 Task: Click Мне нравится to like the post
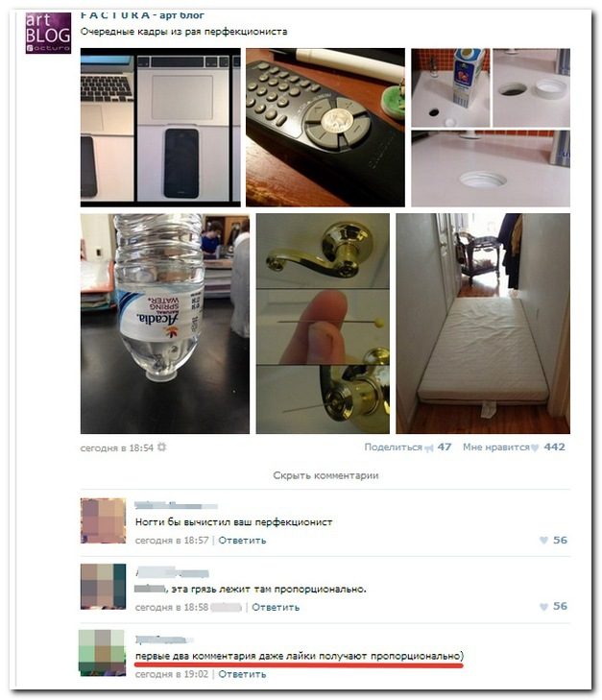pos(495,447)
